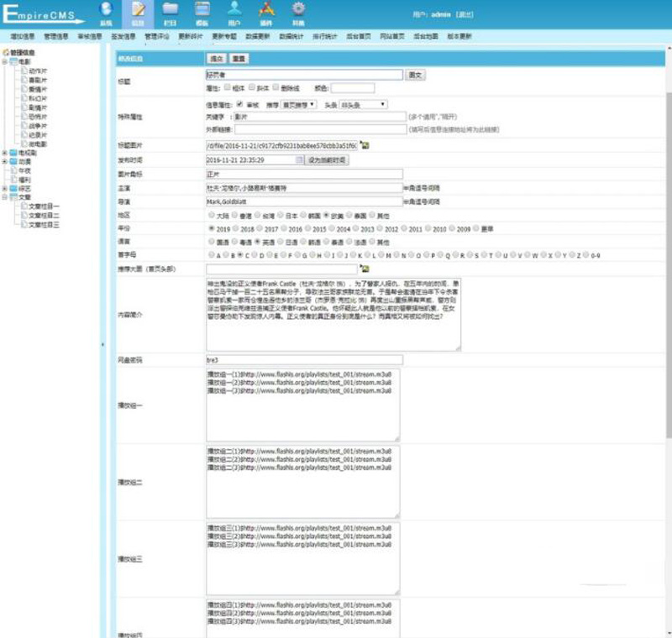Open the 头条 level dropdown
This screenshot has height=638, width=672.
tap(365, 104)
